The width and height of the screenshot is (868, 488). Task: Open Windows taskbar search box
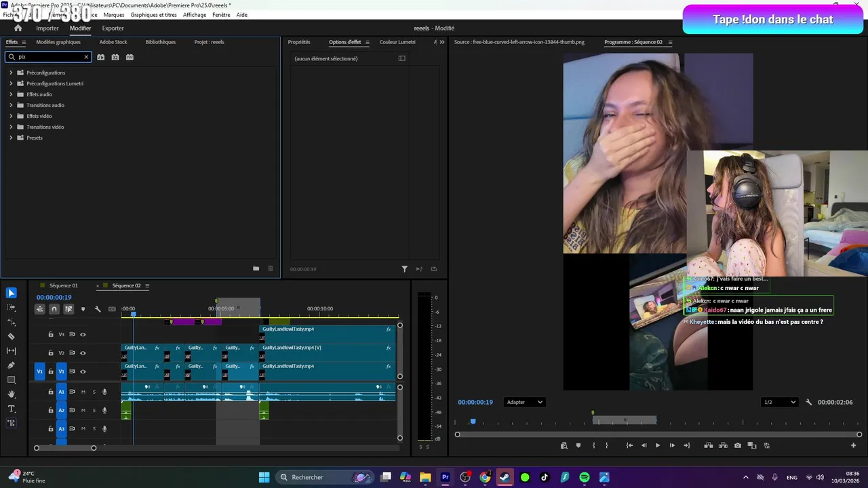tap(325, 477)
